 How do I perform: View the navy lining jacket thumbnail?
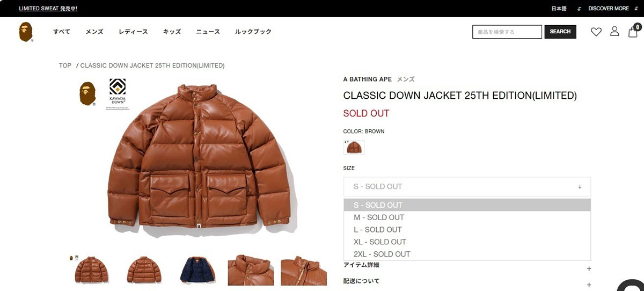click(x=197, y=270)
